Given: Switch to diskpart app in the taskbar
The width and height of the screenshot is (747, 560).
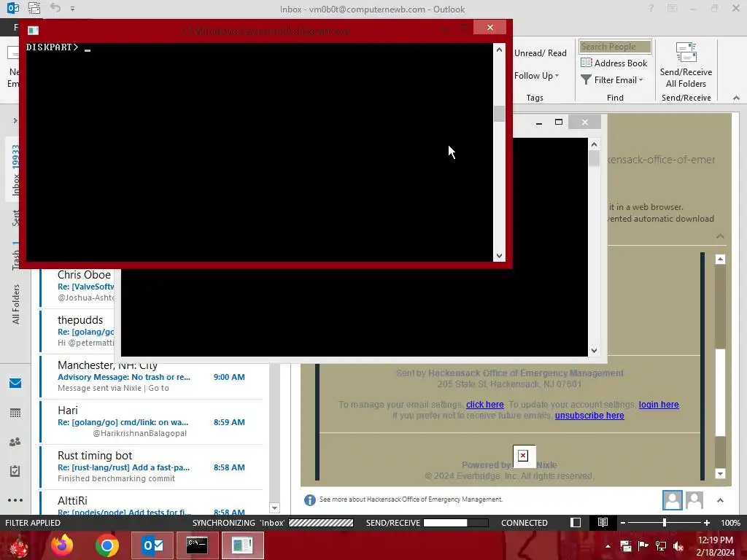Looking at the screenshot, I should click(x=242, y=545).
